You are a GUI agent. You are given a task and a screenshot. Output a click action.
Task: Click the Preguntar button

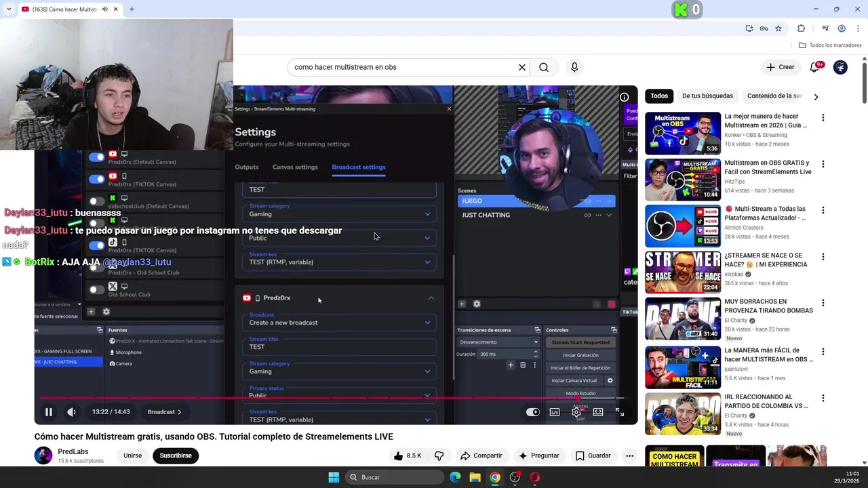(539, 455)
